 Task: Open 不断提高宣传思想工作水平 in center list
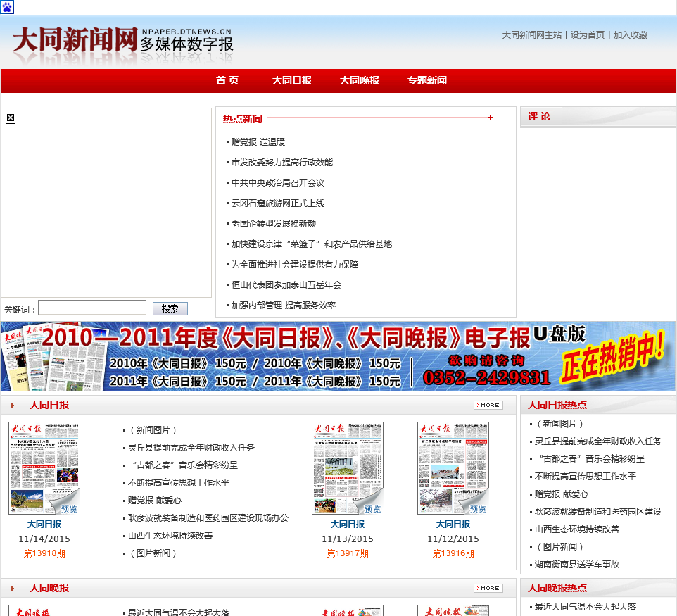click(x=179, y=482)
